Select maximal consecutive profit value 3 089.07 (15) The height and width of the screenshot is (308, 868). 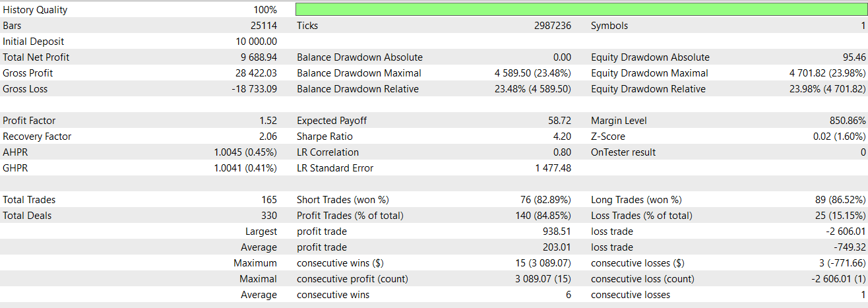(x=544, y=279)
